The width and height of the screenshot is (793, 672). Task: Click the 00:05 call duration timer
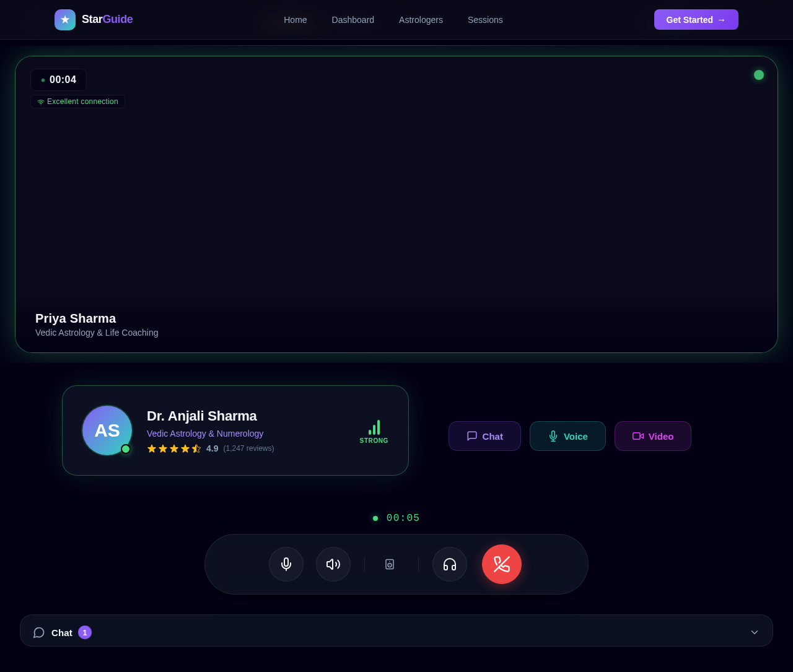tap(403, 518)
